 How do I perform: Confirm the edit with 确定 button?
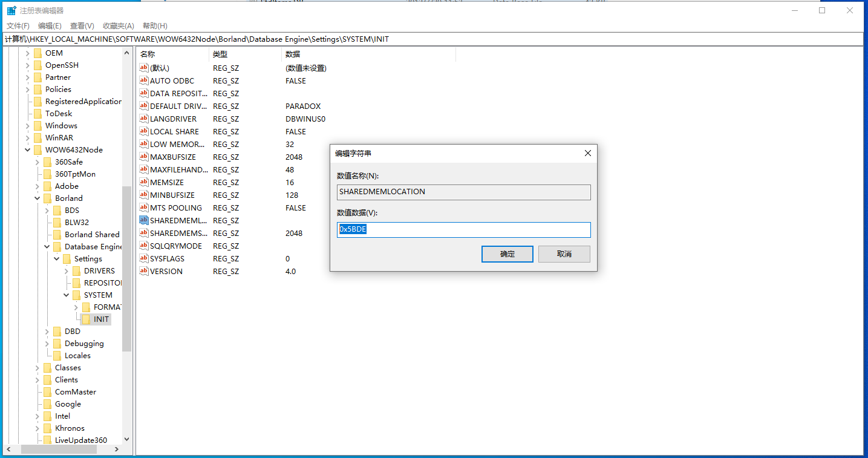pos(507,254)
